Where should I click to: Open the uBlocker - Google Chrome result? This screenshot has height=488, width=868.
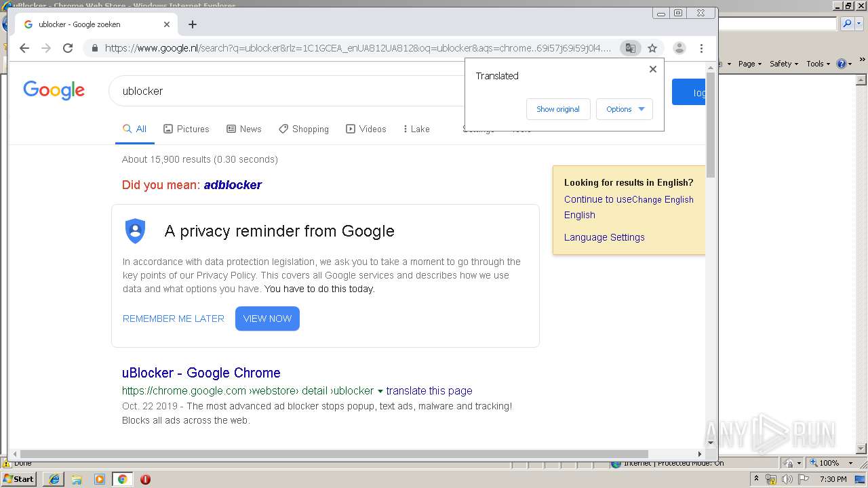(201, 373)
